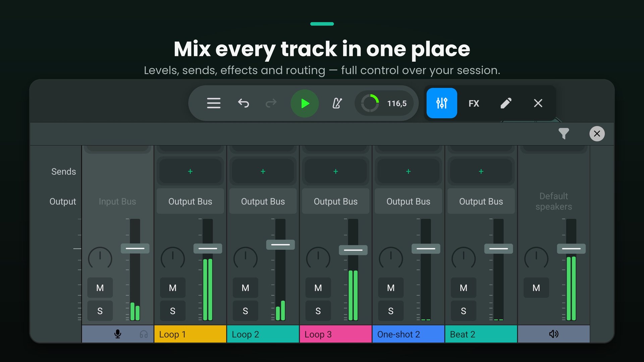Mute the Loop 1 track
This screenshot has height=362, width=644.
[173, 288]
